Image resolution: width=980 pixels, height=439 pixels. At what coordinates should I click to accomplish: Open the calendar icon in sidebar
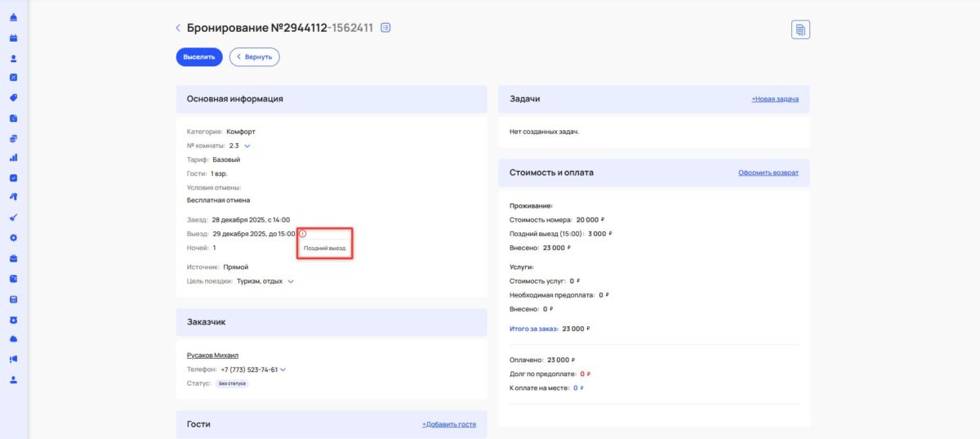tap(14, 38)
